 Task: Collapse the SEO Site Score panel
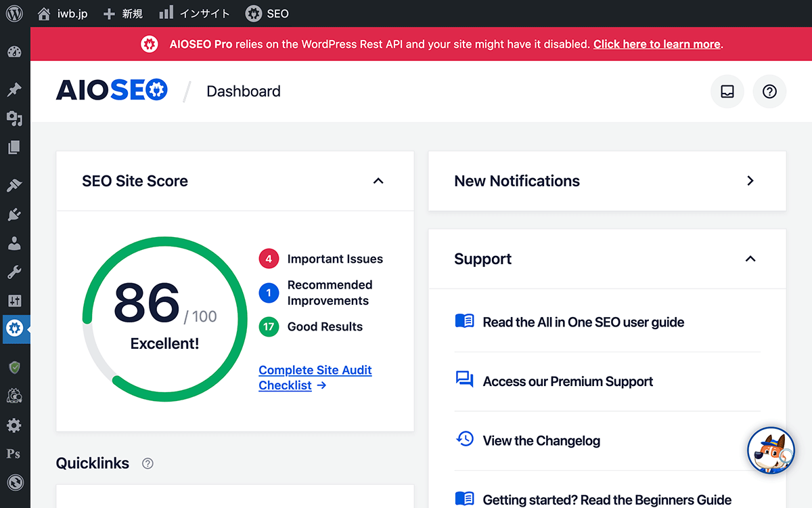(378, 181)
